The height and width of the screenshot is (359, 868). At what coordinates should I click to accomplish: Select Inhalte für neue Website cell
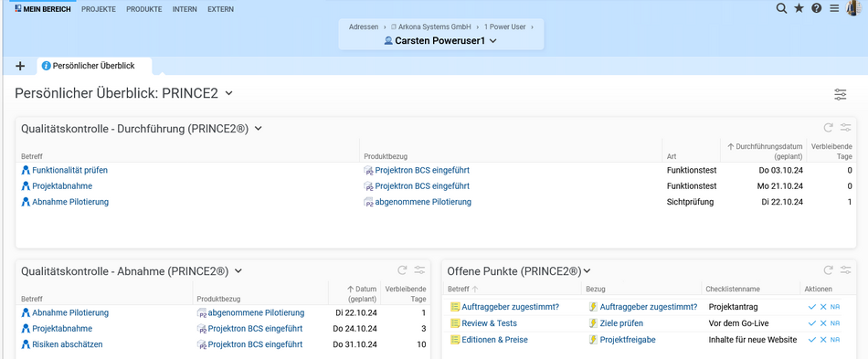(753, 340)
